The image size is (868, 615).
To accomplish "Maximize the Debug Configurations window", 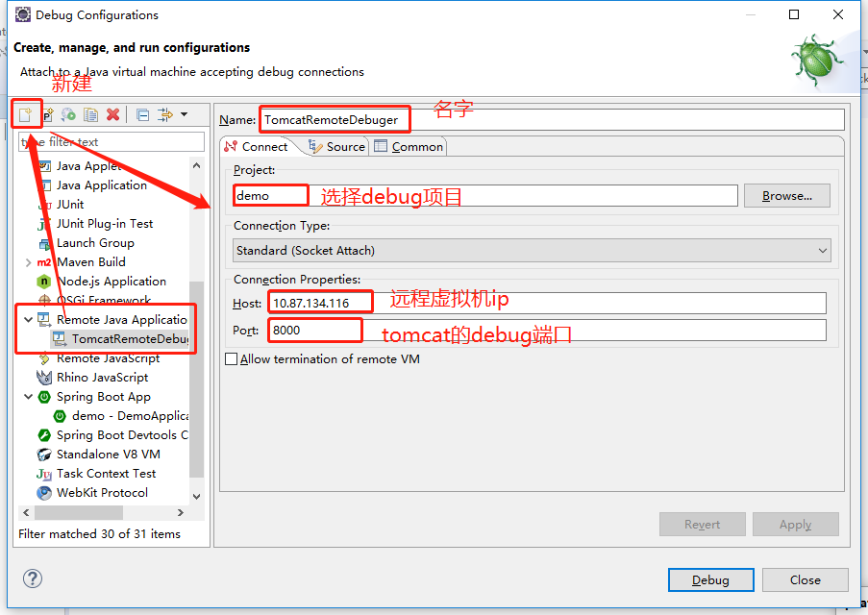I will (x=794, y=14).
